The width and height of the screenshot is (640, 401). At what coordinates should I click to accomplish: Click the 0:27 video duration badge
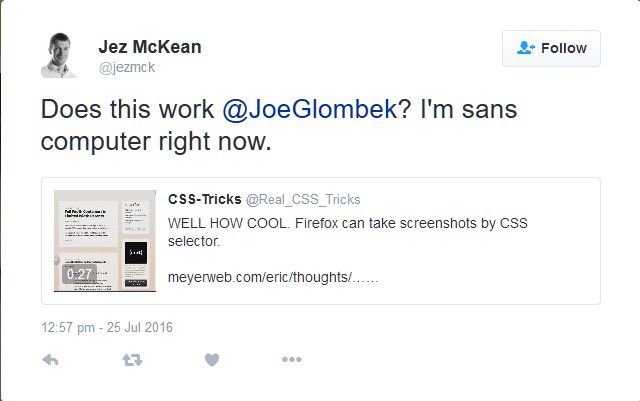79,272
